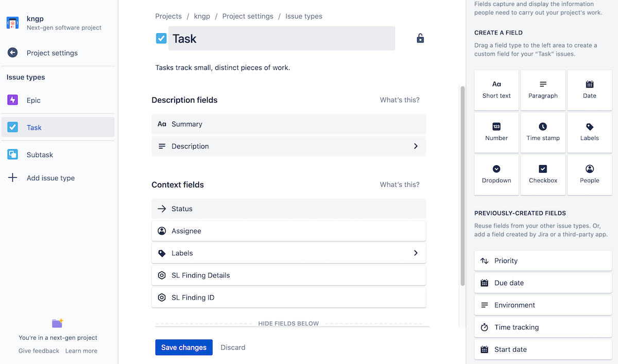This screenshot has height=364, width=618.
Task: Select the Short text field type tile
Action: [496, 90]
